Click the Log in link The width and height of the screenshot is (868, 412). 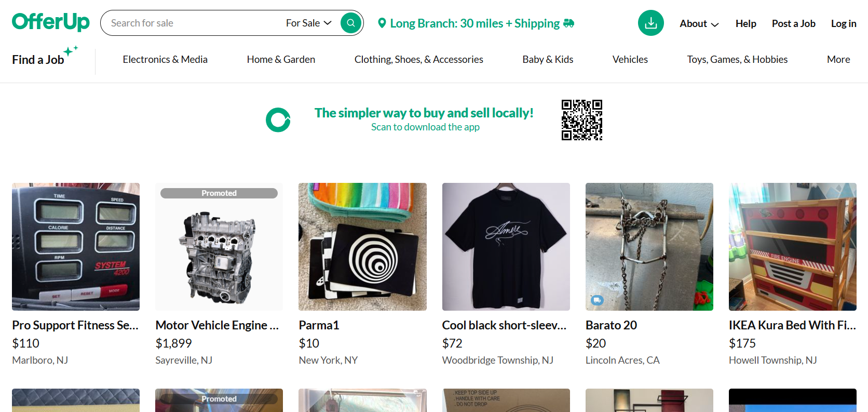(x=843, y=23)
